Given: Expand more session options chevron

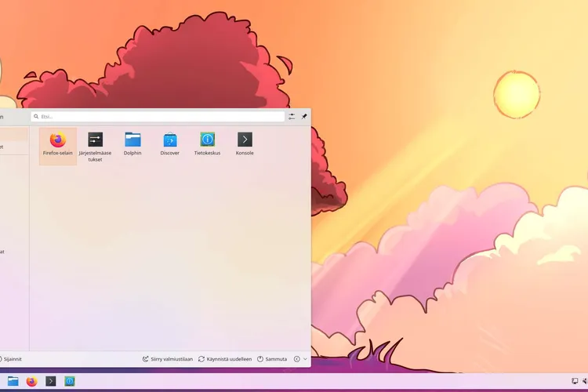Looking at the screenshot, I should (300, 358).
